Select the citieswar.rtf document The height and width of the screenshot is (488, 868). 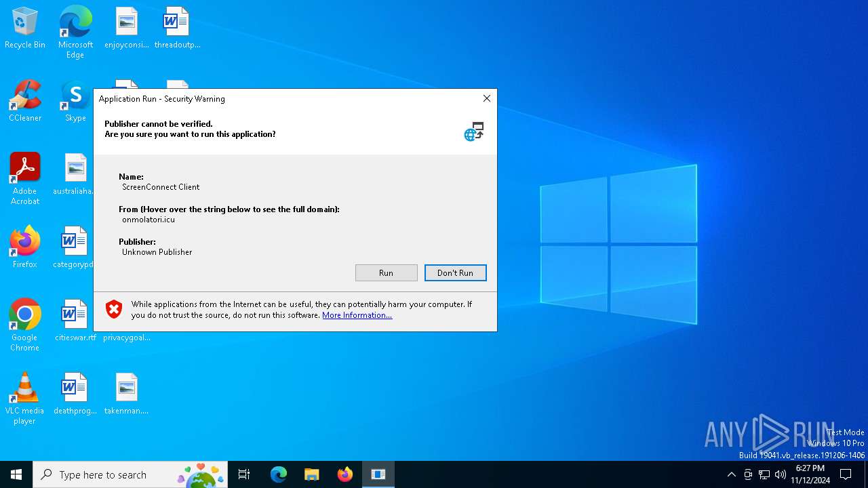pos(75,321)
